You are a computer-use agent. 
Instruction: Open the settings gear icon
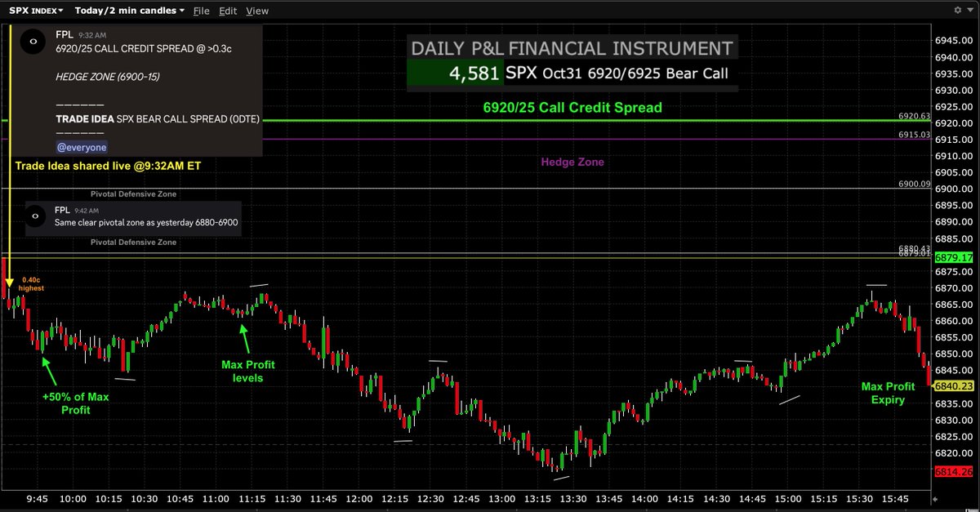click(x=958, y=10)
